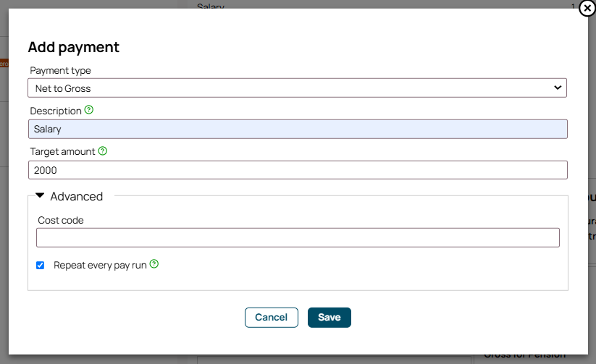Show help for Repeat every pay run

click(x=154, y=263)
